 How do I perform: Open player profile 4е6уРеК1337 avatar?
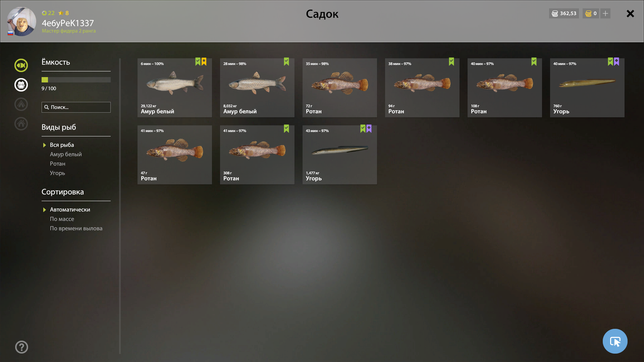point(22,21)
